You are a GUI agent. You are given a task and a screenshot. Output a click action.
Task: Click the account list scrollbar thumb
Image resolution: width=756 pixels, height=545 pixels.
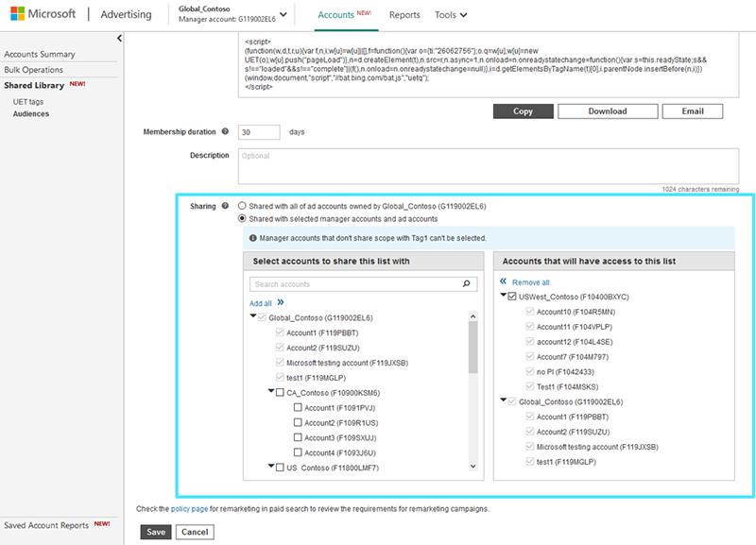pyautogui.click(x=473, y=347)
